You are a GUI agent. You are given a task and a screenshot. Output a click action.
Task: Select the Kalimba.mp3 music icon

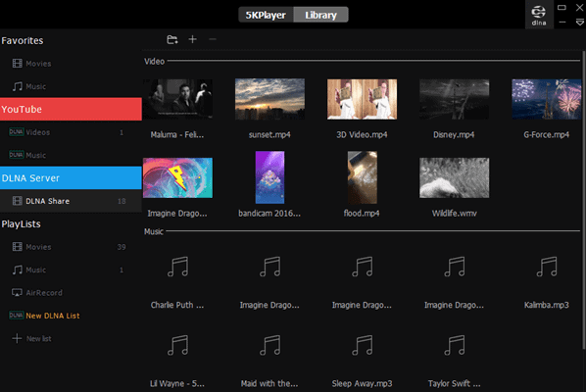pyautogui.click(x=547, y=267)
